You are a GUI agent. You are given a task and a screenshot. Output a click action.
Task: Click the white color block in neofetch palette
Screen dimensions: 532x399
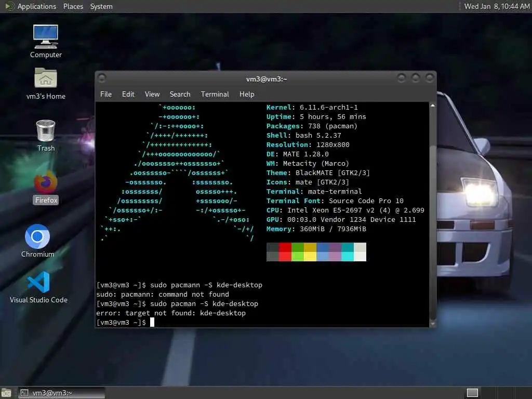click(x=360, y=252)
